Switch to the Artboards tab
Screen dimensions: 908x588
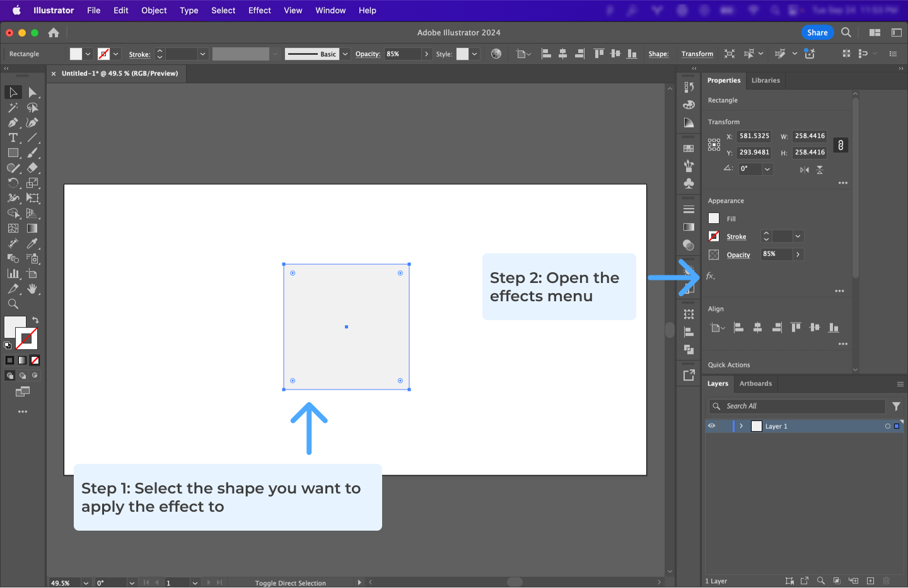(755, 384)
